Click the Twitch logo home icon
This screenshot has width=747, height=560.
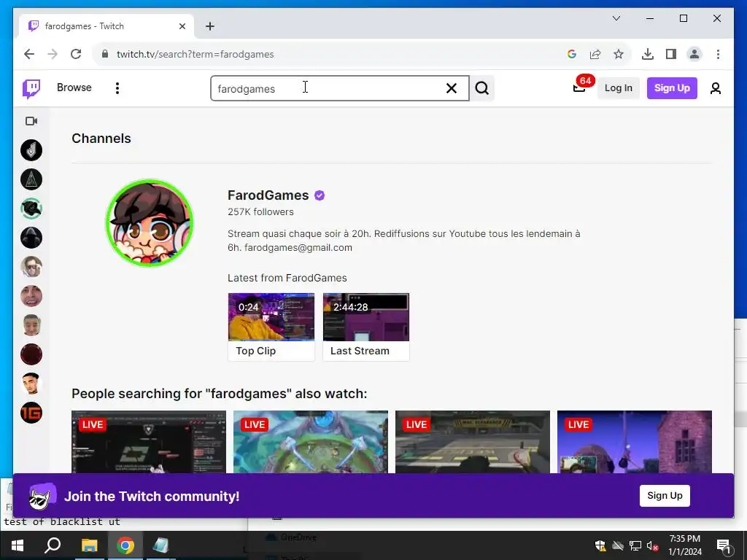[31, 88]
